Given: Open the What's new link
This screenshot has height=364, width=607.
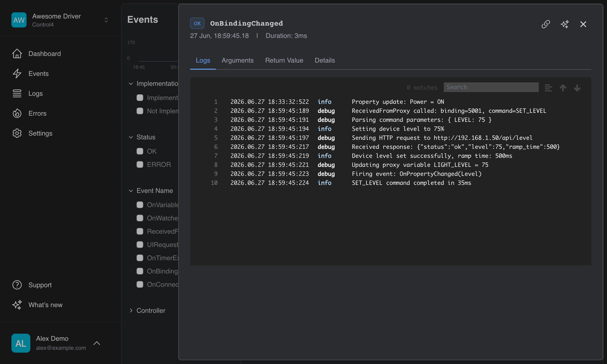Looking at the screenshot, I should tap(45, 305).
